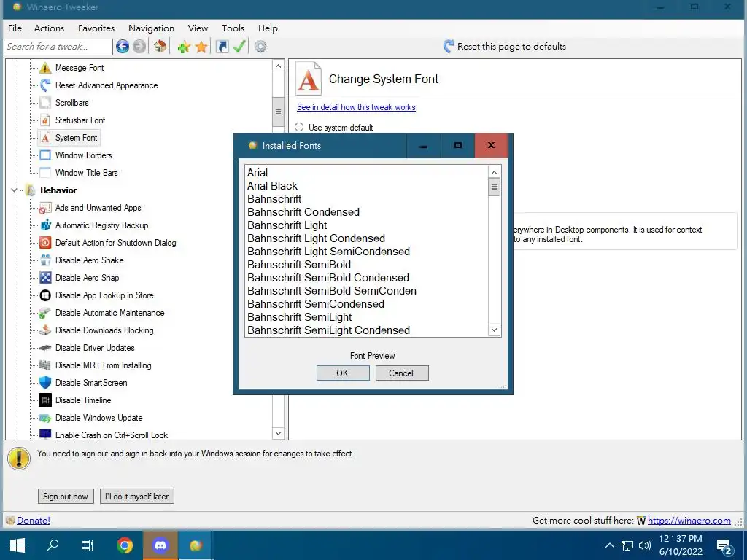Click the Disable Aero Snap icon

[45, 278]
